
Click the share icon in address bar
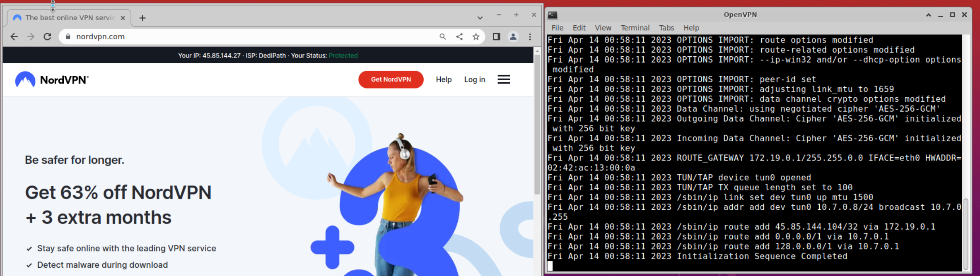[x=459, y=37]
